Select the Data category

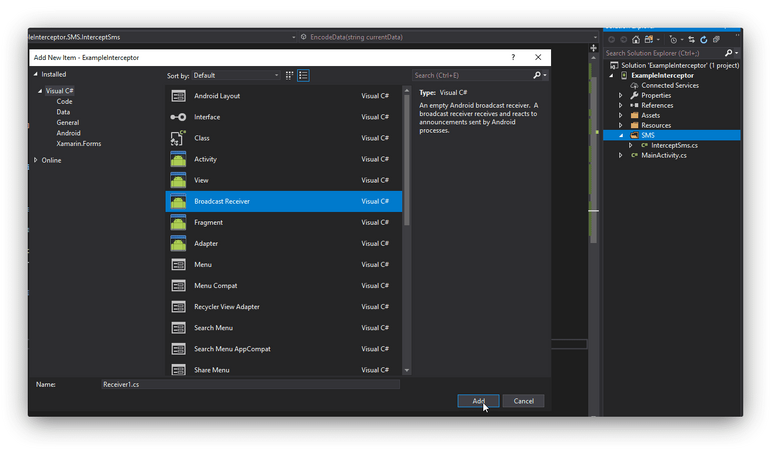(63, 112)
